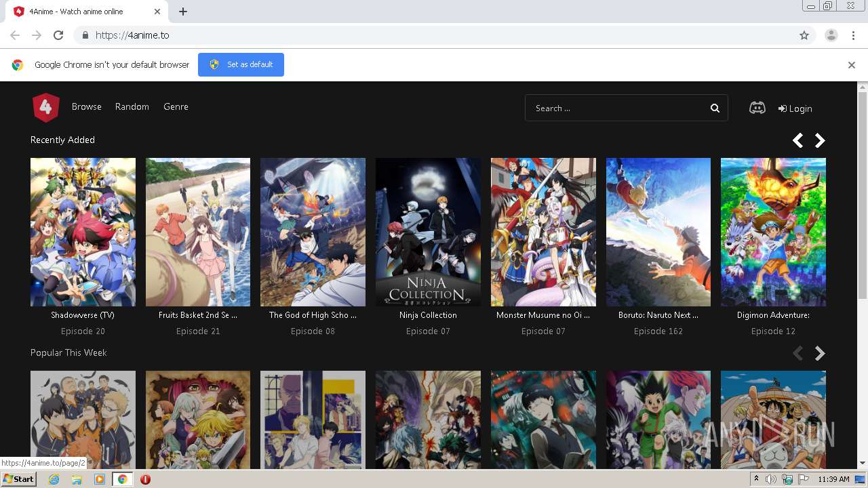868x488 pixels.
Task: Set Chrome as default browser
Action: click(x=241, y=64)
